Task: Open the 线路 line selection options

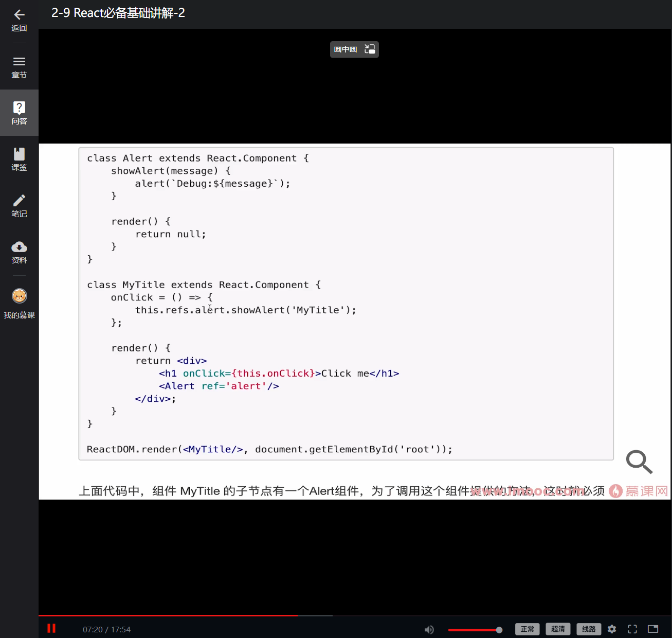Action: click(x=589, y=629)
